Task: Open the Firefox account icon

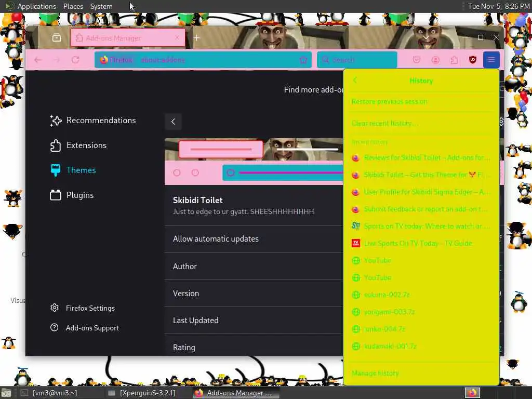Action: tap(435, 60)
